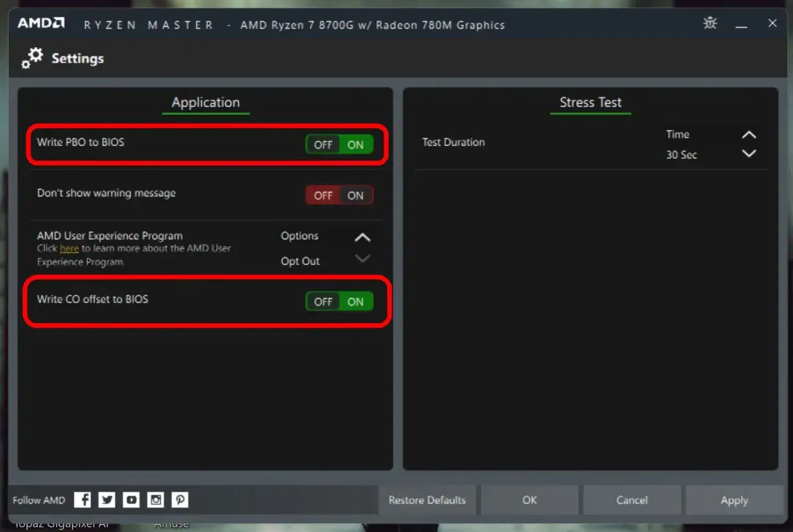Open AMD's Twitter page icon
Viewport: 793px width, 532px height.
107,500
